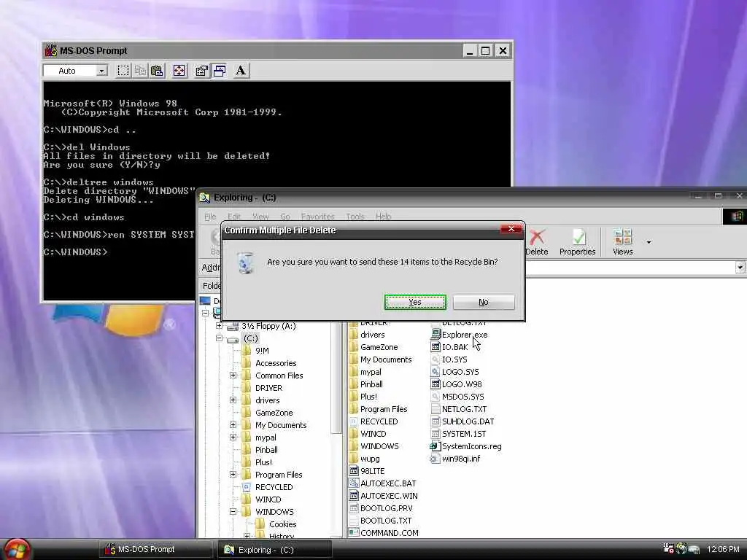Image resolution: width=747 pixels, height=560 pixels.
Task: Open the Favorites menu in Explorer
Action: coord(318,216)
